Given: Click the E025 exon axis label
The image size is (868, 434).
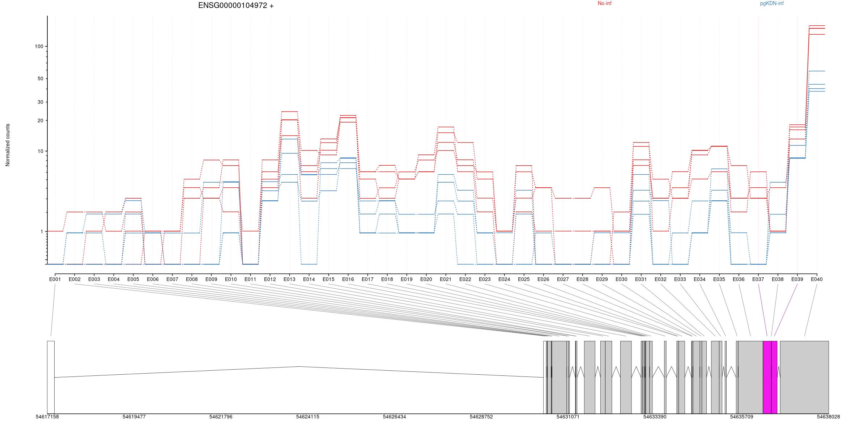Looking at the screenshot, I should coord(524,279).
